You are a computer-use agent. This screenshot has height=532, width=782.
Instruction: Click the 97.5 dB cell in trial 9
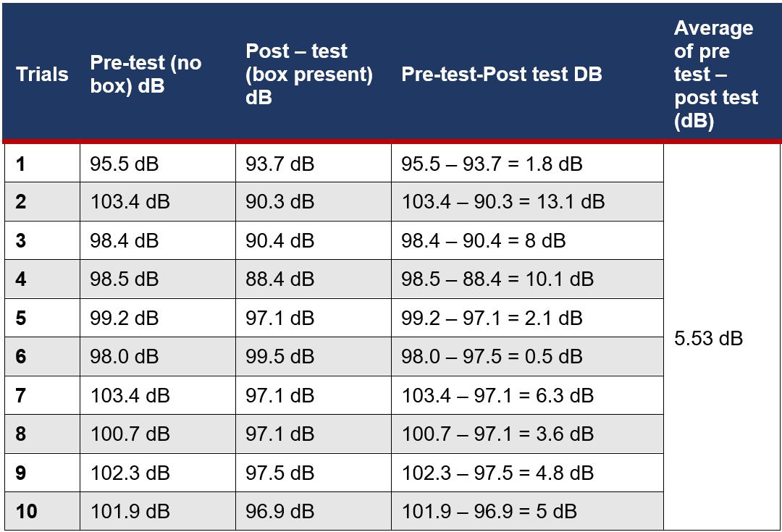314,473
